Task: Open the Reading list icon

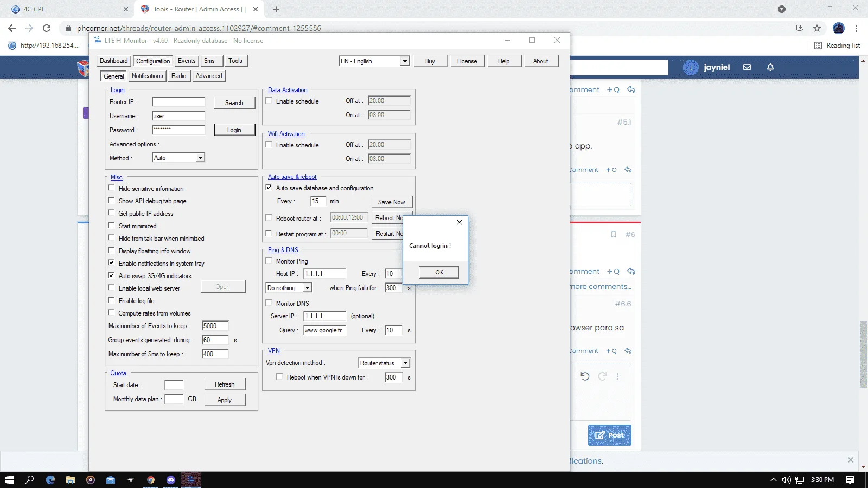Action: 818,46
